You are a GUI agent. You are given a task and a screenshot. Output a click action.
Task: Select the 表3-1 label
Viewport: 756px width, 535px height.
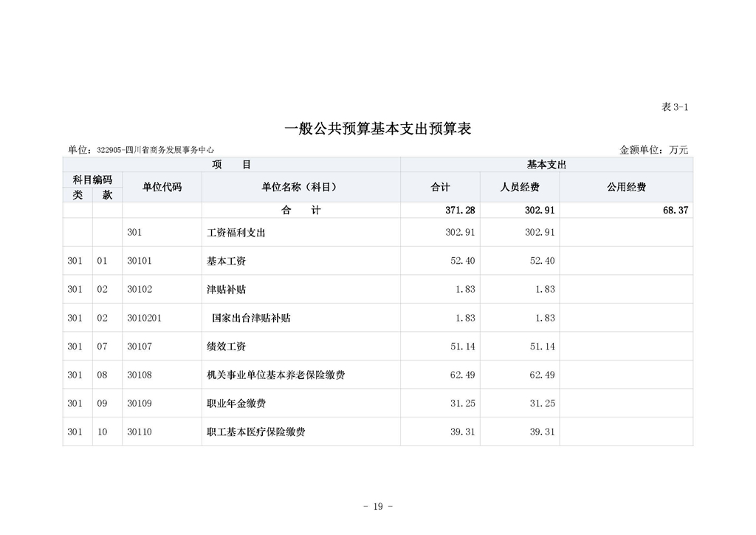pyautogui.click(x=673, y=105)
